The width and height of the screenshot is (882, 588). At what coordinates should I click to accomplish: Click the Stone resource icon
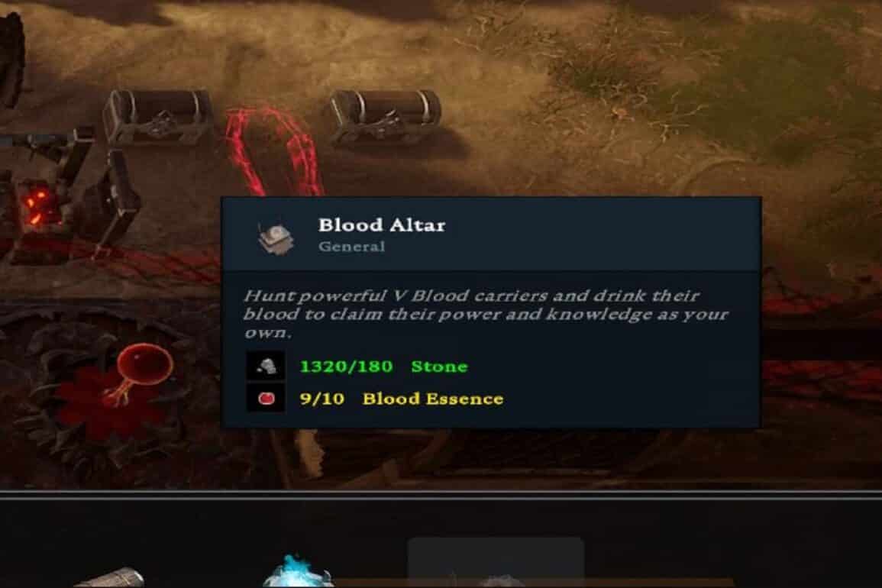tap(266, 367)
